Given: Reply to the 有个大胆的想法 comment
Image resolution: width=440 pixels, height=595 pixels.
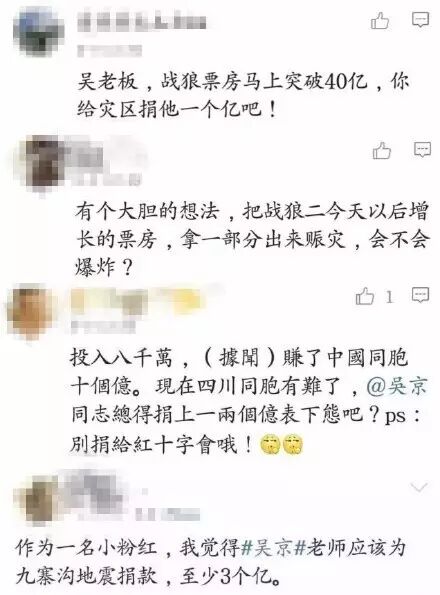Looking at the screenshot, I should click(422, 150).
